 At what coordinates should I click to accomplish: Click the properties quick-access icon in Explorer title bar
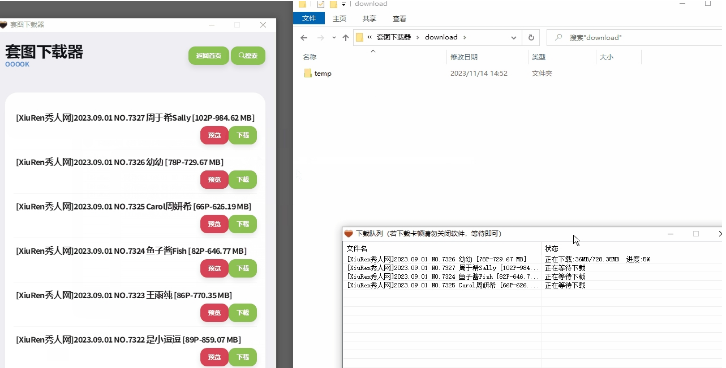tap(320, 4)
